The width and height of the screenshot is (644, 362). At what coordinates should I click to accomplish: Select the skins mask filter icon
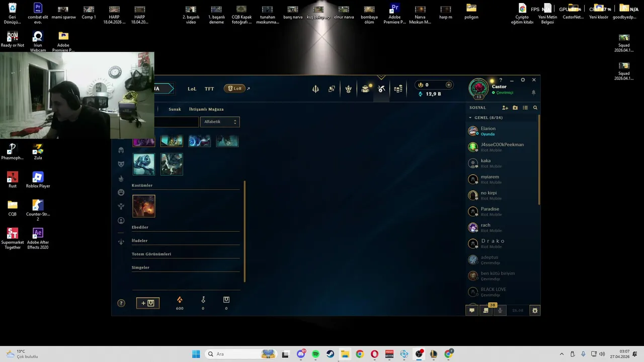click(121, 164)
